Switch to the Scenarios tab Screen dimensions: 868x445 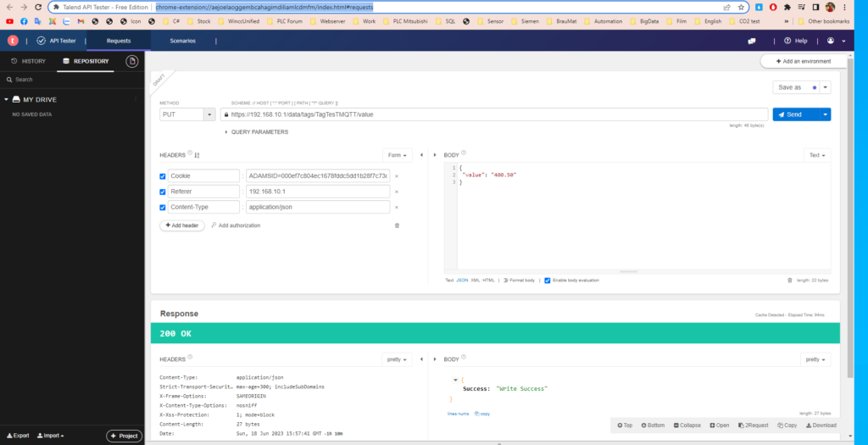point(183,41)
